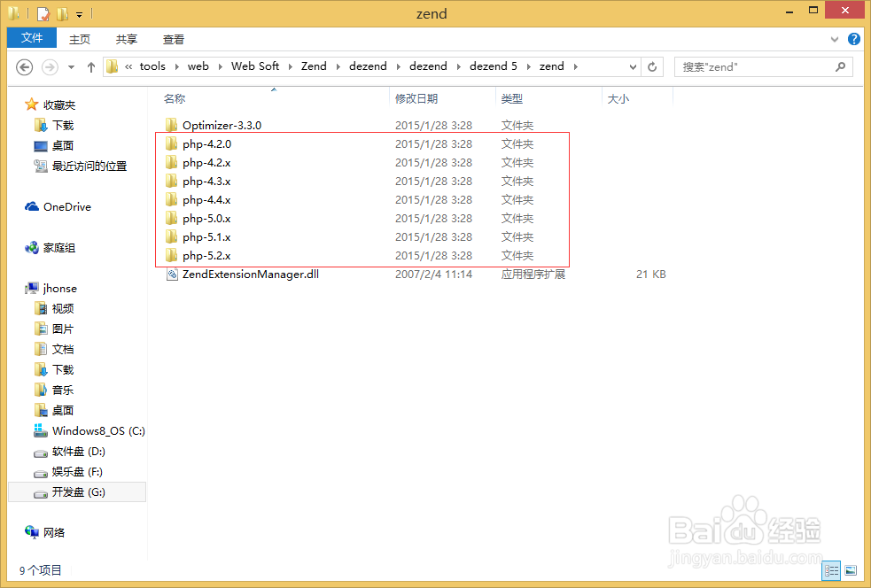Refresh the current folder view
The width and height of the screenshot is (871, 588).
click(652, 67)
